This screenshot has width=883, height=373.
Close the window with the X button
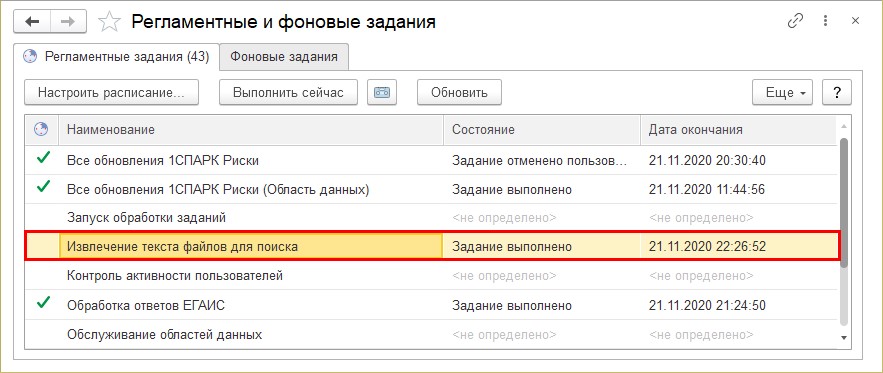[855, 21]
